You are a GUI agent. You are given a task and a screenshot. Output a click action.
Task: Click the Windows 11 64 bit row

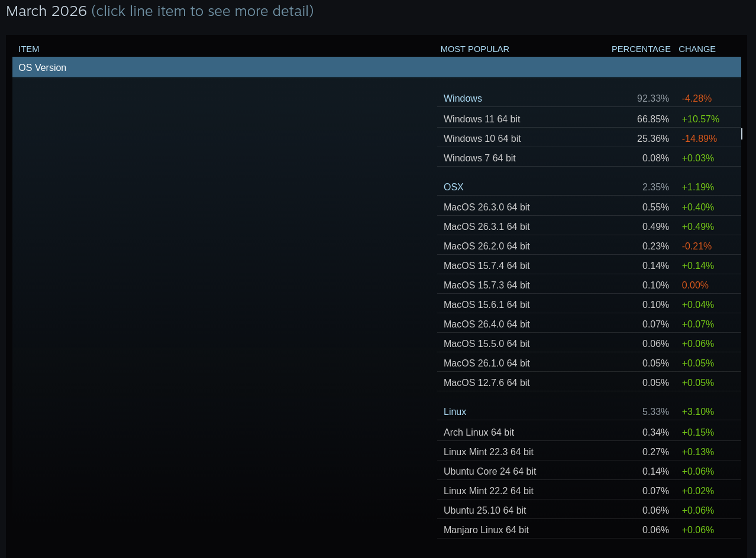tap(589, 119)
